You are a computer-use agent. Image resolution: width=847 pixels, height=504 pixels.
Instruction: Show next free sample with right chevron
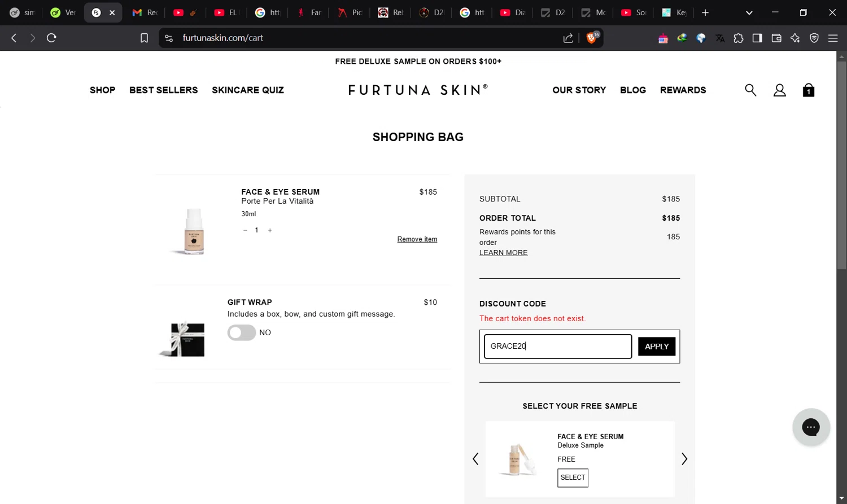click(x=684, y=459)
